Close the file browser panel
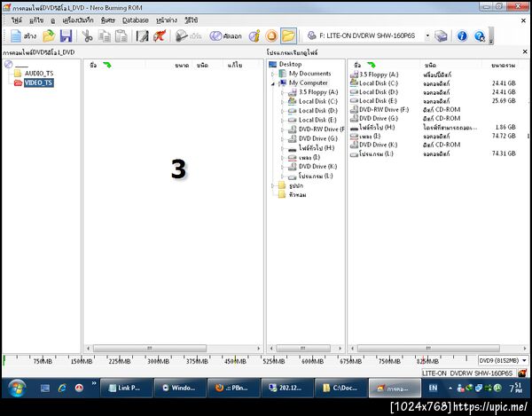Image resolution: width=532 pixels, height=416 pixels. coord(525,52)
